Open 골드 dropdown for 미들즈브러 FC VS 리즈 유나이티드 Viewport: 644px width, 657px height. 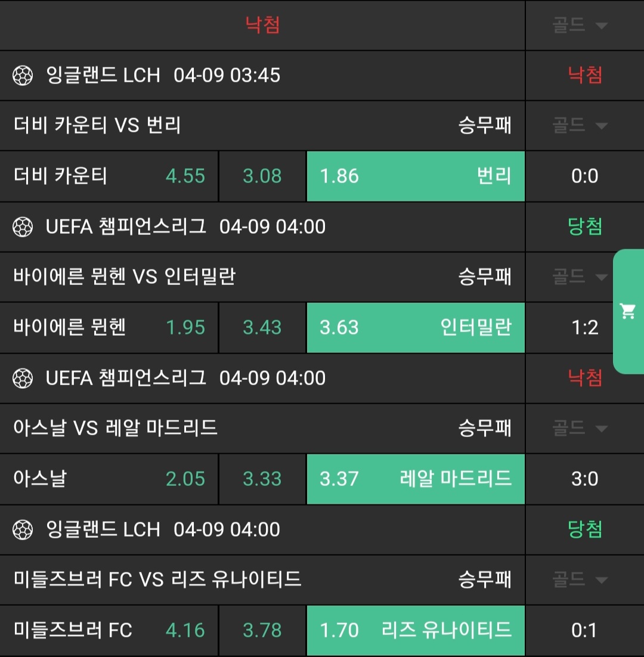pos(580,580)
